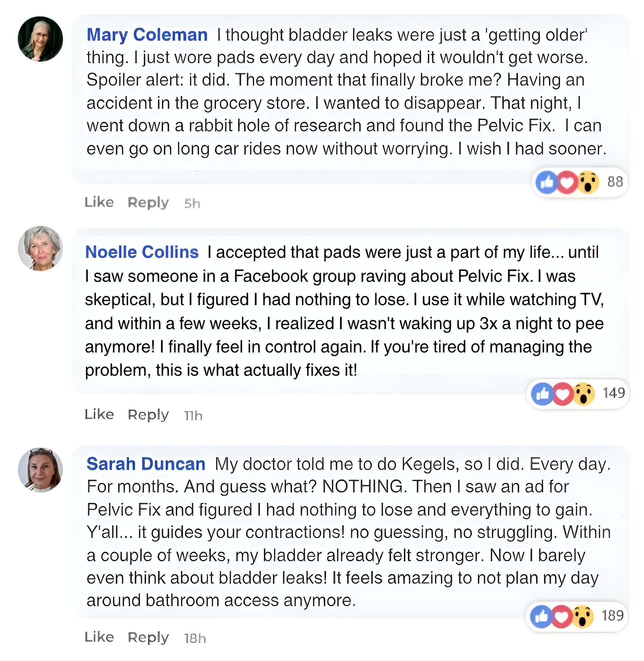Viewport: 644px width, 661px height.
Task: Click Mary Coleman's profile picture
Action: (x=40, y=39)
